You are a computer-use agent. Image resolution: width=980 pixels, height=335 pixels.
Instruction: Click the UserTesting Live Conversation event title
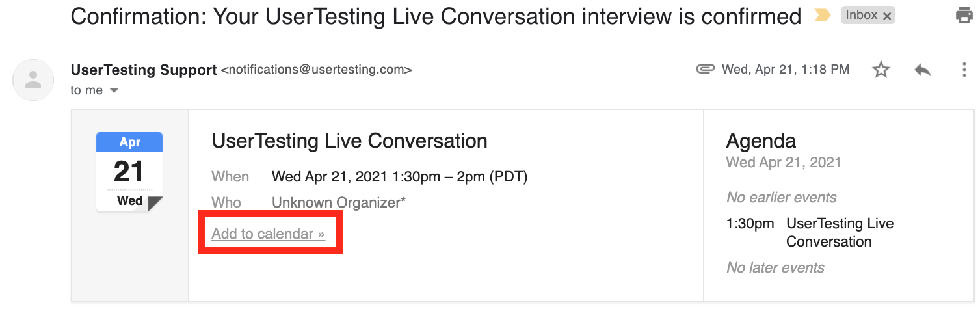coord(350,141)
